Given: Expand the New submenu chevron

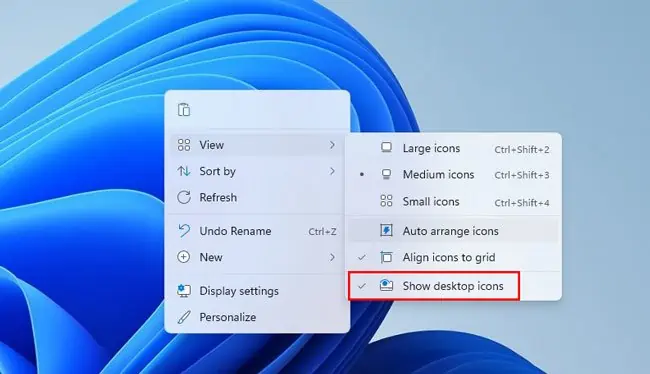Looking at the screenshot, I should tap(332, 257).
